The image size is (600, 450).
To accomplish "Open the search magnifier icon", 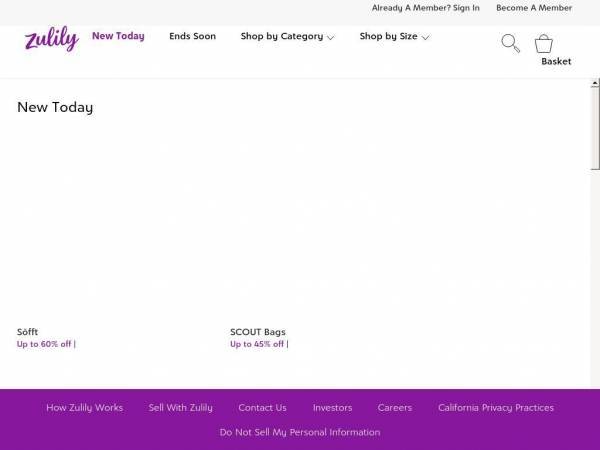I will coord(510,43).
